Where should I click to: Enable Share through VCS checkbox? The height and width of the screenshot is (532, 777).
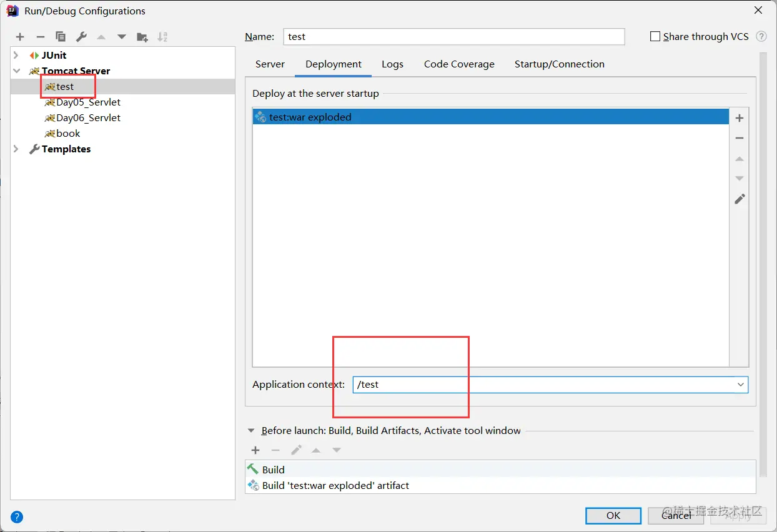pos(655,36)
